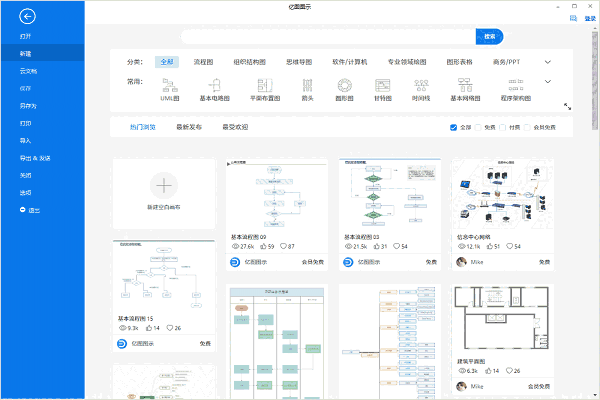
Task: Check the 会员免费 filter checkbox
Action: click(x=527, y=127)
